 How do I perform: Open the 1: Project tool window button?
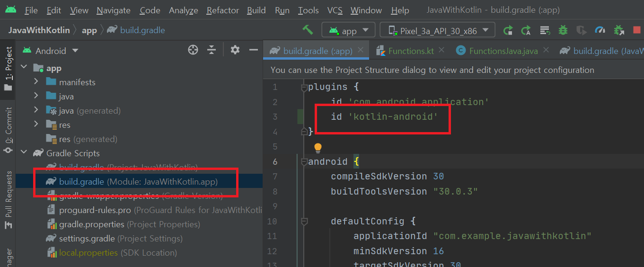8,69
